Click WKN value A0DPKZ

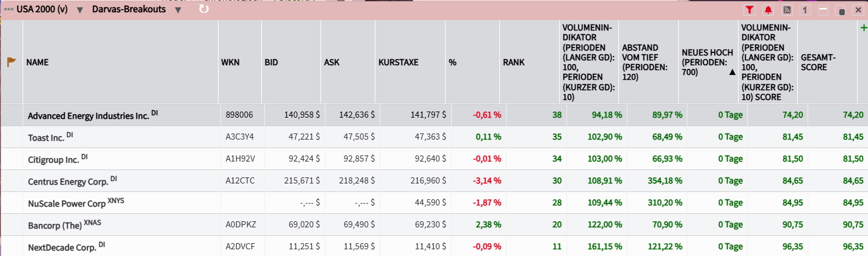click(241, 224)
